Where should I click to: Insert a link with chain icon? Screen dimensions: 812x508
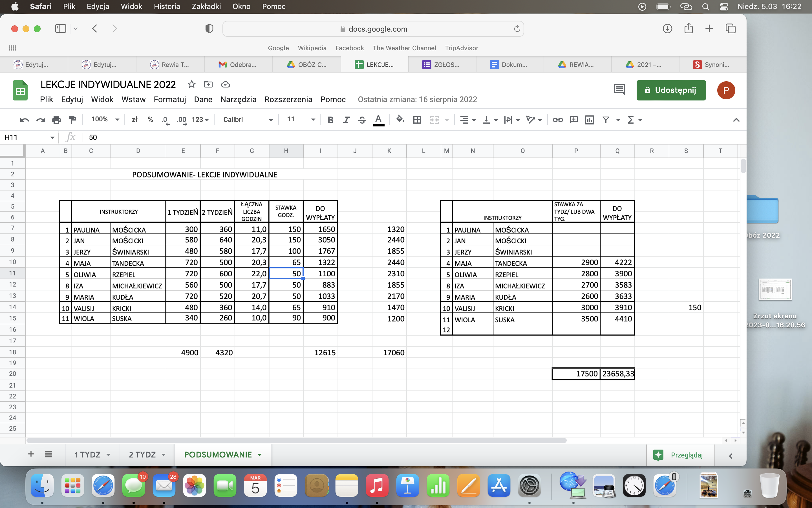coord(558,120)
